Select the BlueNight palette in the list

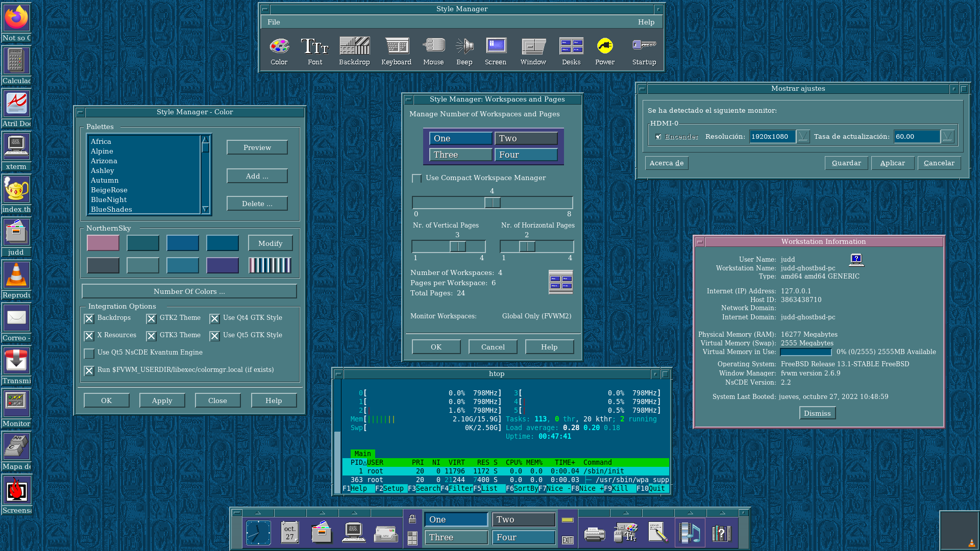[x=143, y=199]
